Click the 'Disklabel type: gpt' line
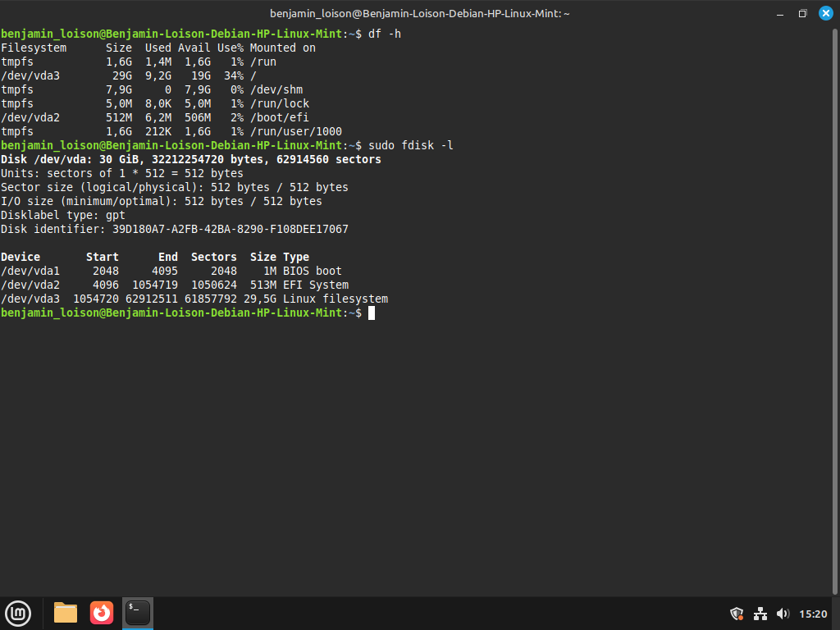Screen dimensions: 840x630 (x=63, y=215)
